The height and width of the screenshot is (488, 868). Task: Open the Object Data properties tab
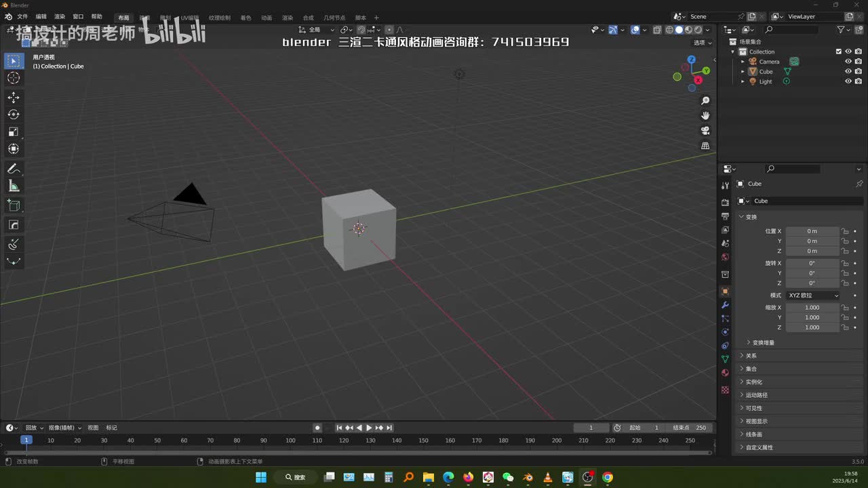(x=725, y=359)
